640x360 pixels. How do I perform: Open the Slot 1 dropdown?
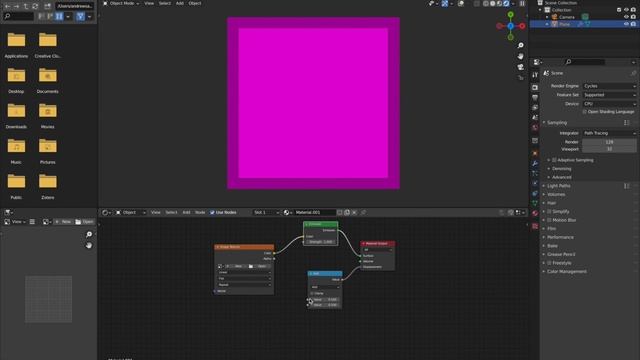tap(266, 212)
